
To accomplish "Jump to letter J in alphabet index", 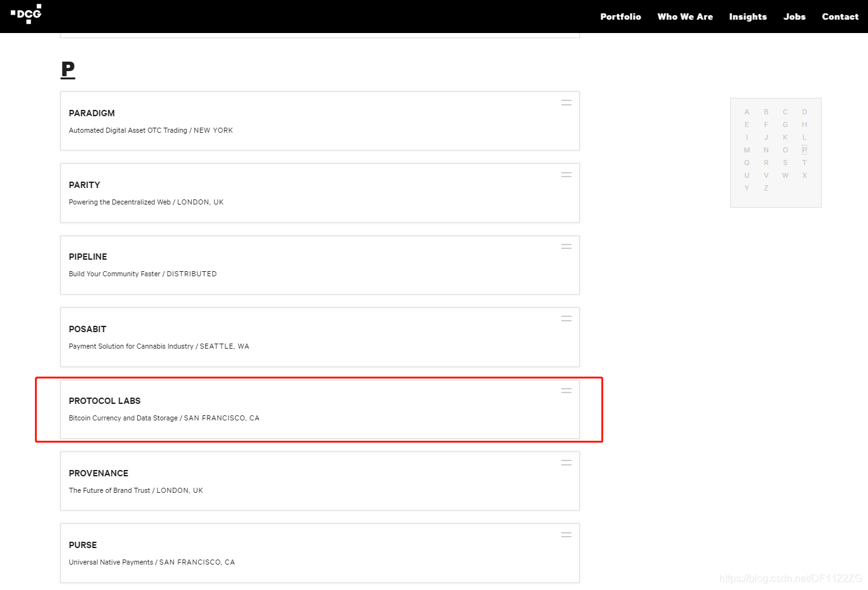I will (766, 137).
